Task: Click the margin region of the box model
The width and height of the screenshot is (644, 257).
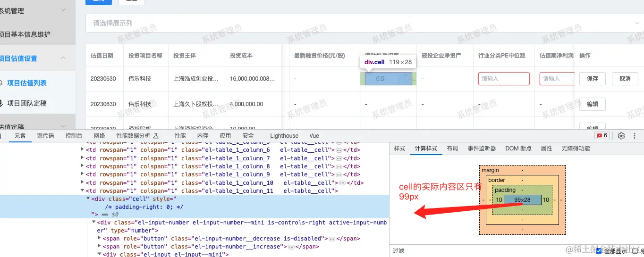Action: 522,170
